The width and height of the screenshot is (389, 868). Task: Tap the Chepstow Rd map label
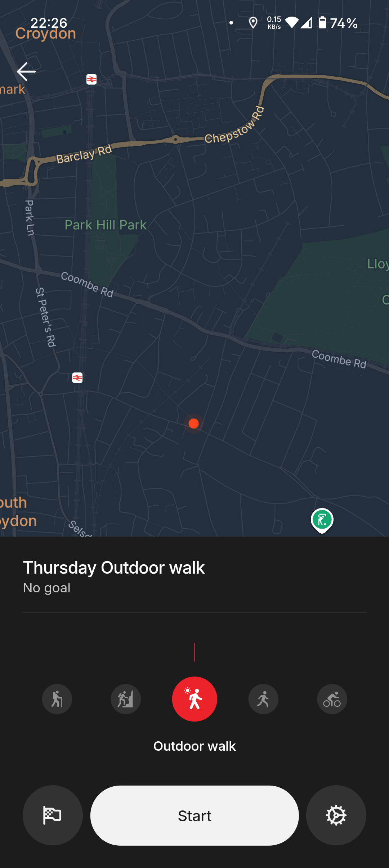235,126
